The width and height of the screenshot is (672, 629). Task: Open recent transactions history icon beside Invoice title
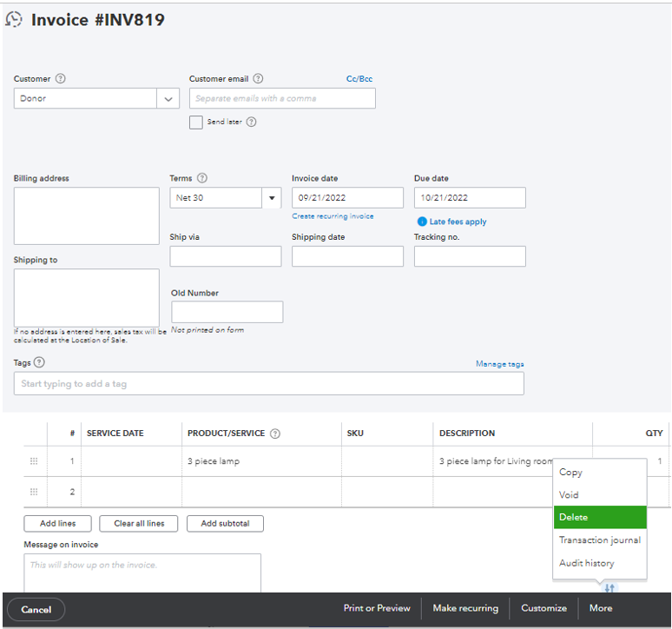[x=14, y=20]
